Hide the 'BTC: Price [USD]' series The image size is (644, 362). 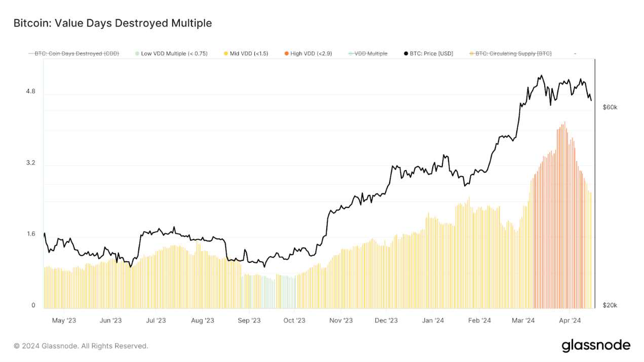(x=432, y=53)
